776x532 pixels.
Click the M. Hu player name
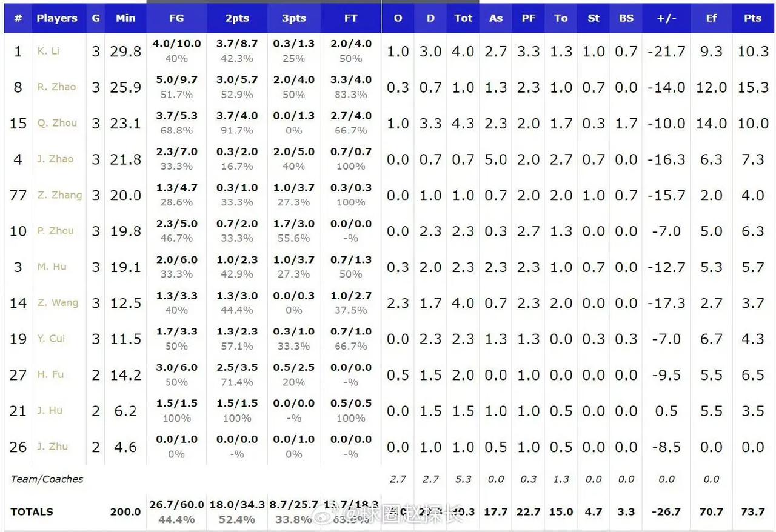coord(52,267)
